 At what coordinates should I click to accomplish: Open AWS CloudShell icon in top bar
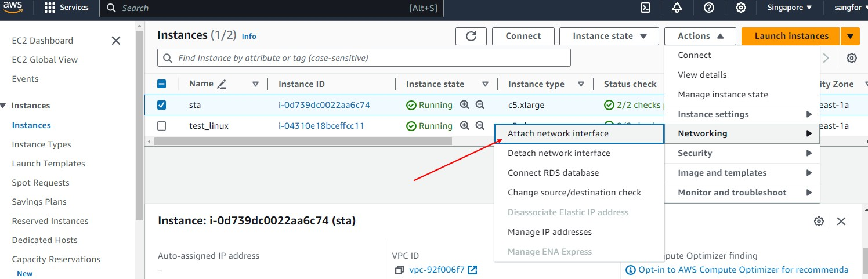[645, 8]
